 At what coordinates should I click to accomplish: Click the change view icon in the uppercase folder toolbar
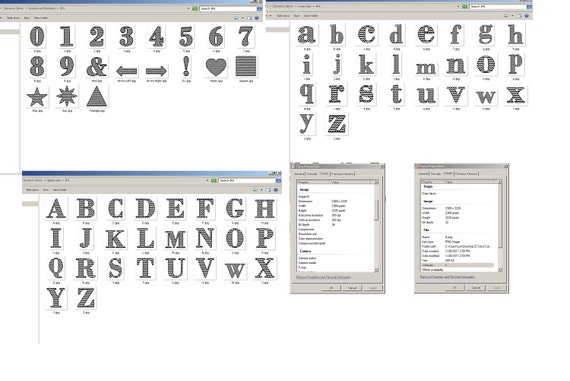pos(256,190)
